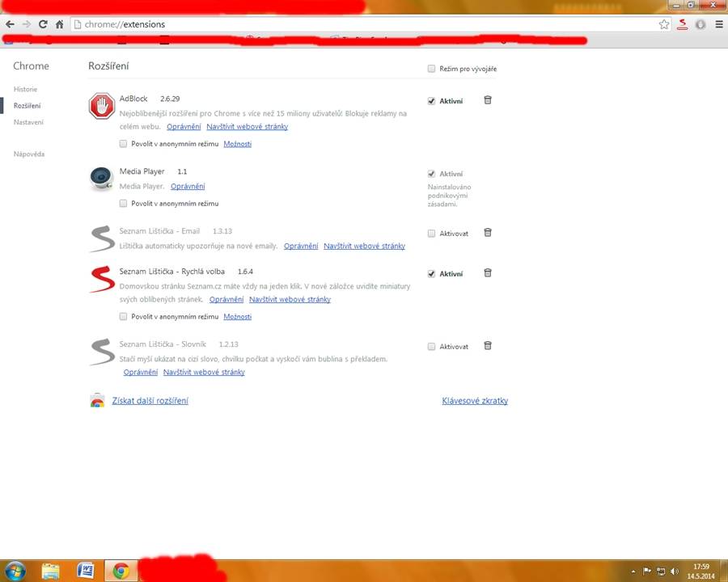Delete Seznam Lištička Email via trash icon

point(488,233)
